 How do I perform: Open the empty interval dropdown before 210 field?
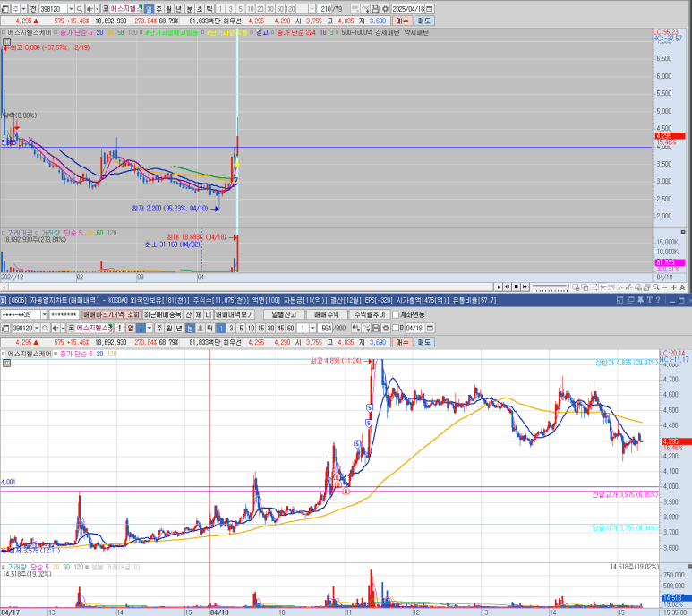tap(312, 9)
